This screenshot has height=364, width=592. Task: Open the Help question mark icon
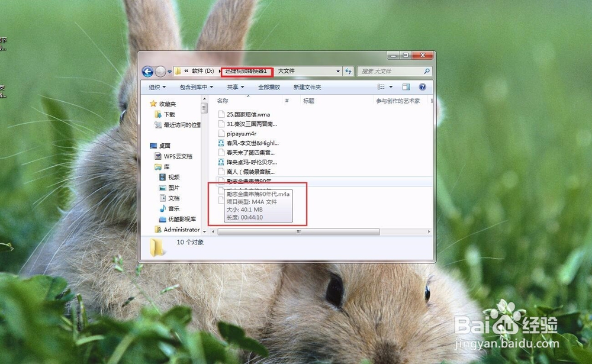pyautogui.click(x=422, y=86)
